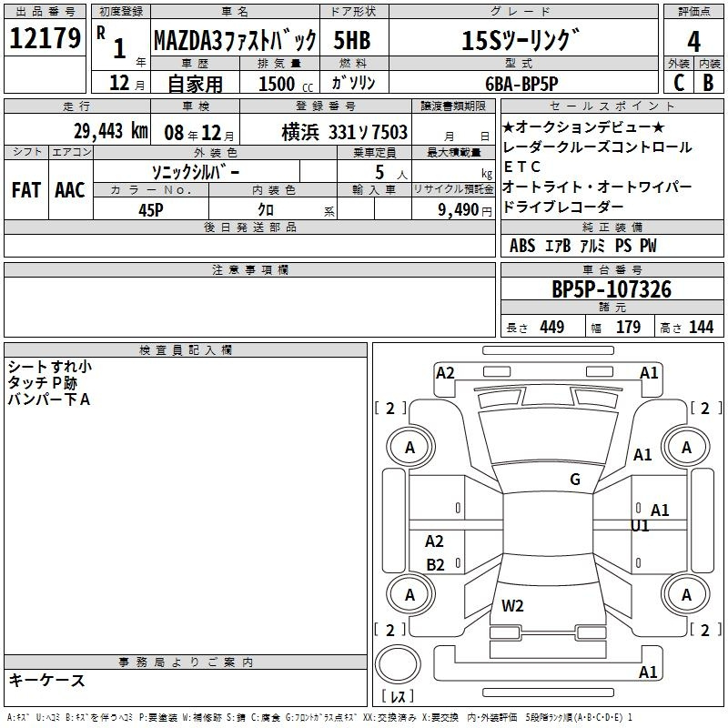The width and height of the screenshot is (728, 728).
Task: Select the fuel type ガソリン
Action: tap(353, 83)
